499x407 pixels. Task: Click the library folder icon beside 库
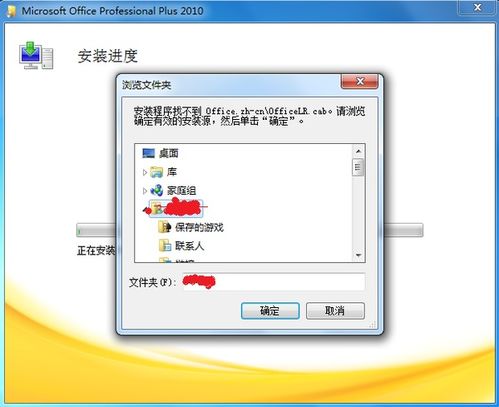coord(156,172)
